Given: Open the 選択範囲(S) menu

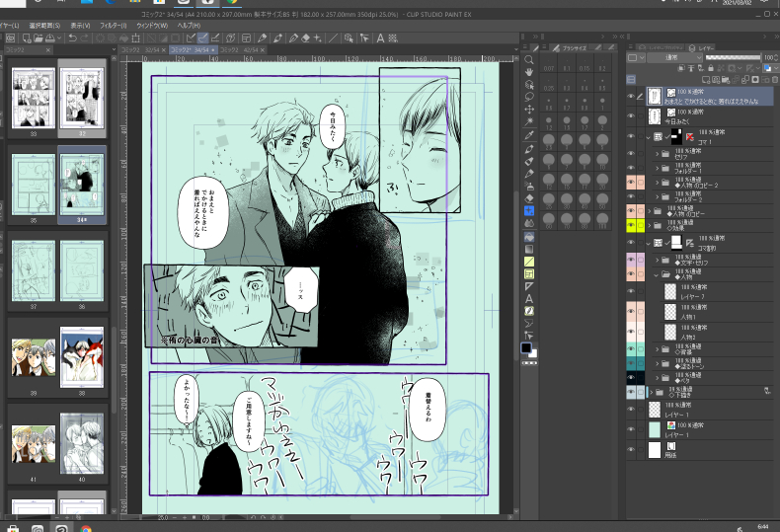Looking at the screenshot, I should pos(44,26).
